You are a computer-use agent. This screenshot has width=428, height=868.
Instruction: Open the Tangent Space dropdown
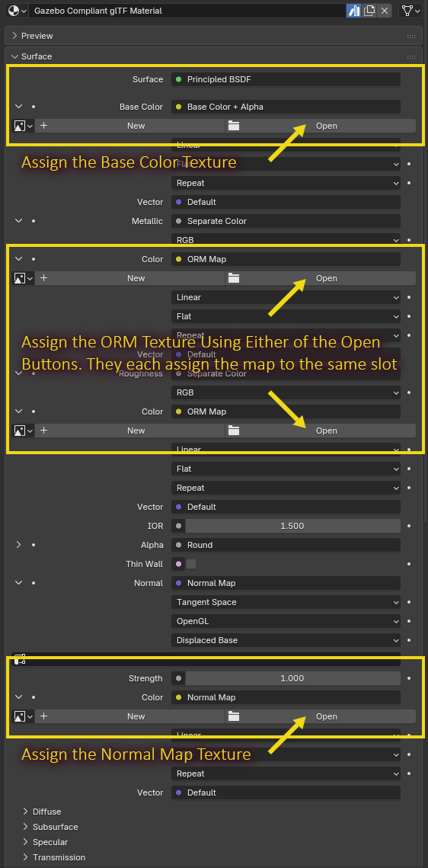(x=286, y=602)
